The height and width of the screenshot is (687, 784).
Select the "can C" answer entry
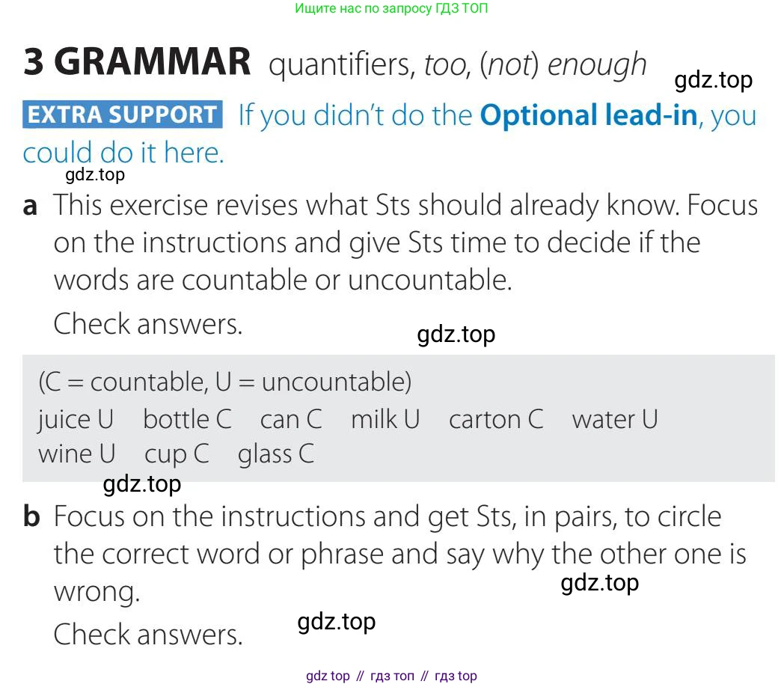[x=291, y=419]
